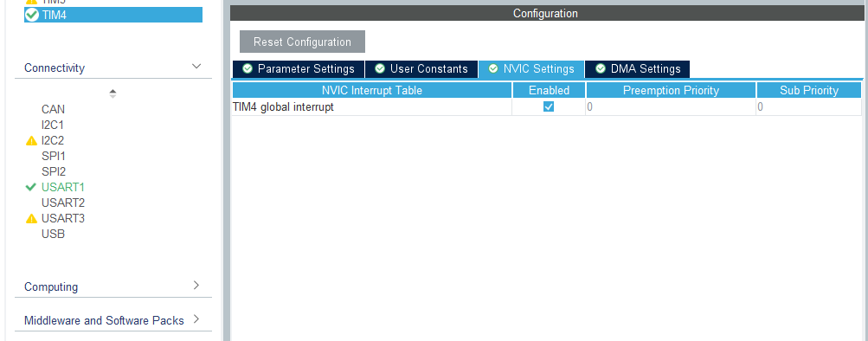Click the warning icon next to USART3
Viewport: 868px width, 341px height.
tap(31, 219)
